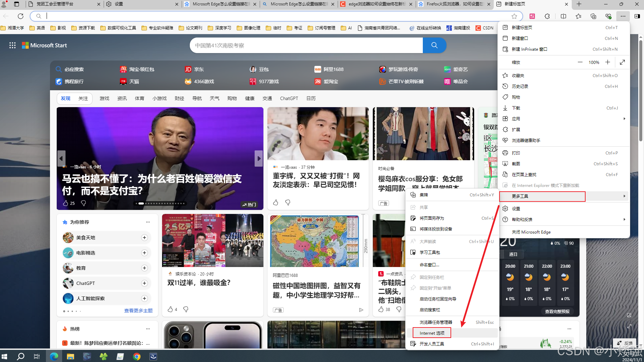Viewport: 644px width, 362px height.
Task: Zoom out with the minus icon
Action: 580,62
